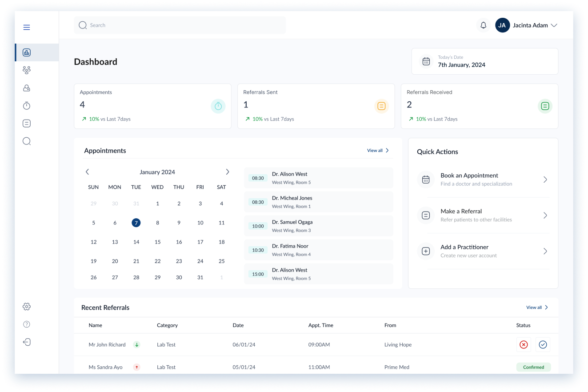Approve Mr John Richard's referral with checkmark

coord(543,345)
